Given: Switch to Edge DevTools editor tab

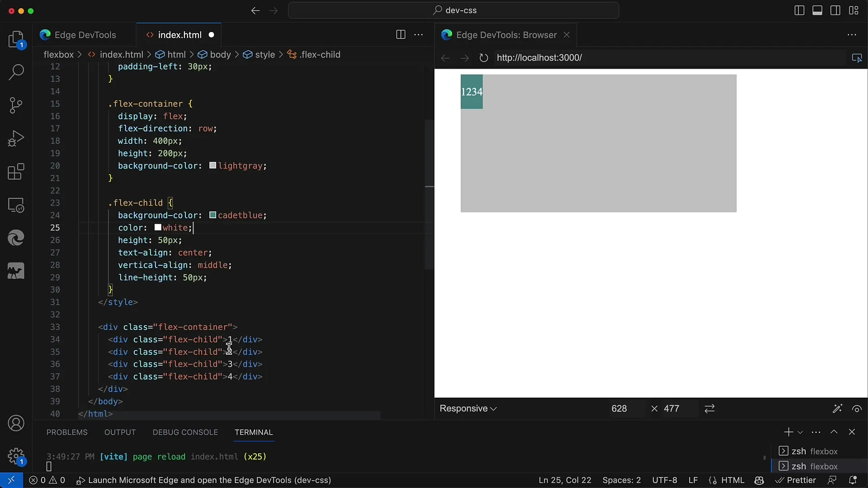Looking at the screenshot, I should click(x=84, y=35).
